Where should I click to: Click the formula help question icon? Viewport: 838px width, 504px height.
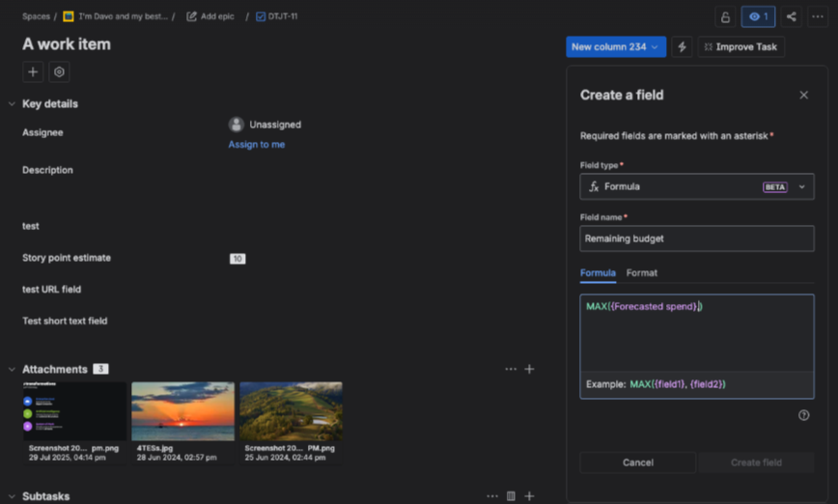click(804, 415)
